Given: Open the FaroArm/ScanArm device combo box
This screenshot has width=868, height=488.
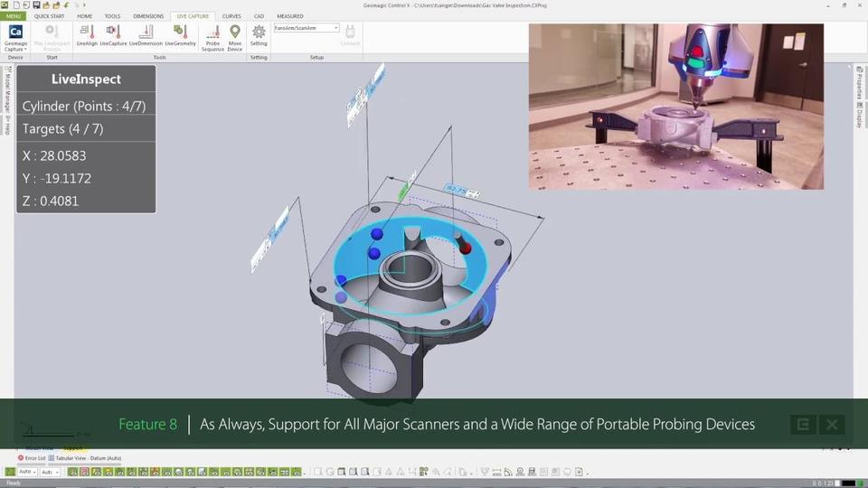Looking at the screenshot, I should (307, 28).
